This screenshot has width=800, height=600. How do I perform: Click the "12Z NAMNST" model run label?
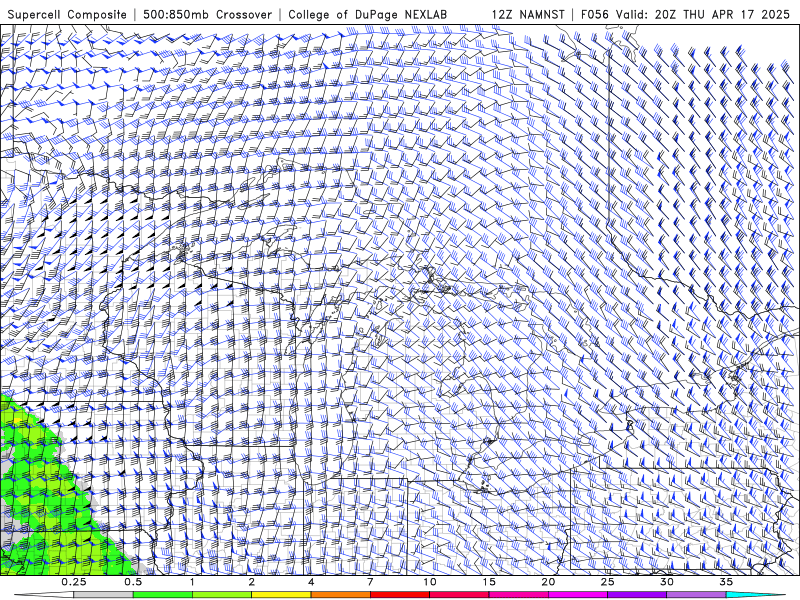pos(528,15)
